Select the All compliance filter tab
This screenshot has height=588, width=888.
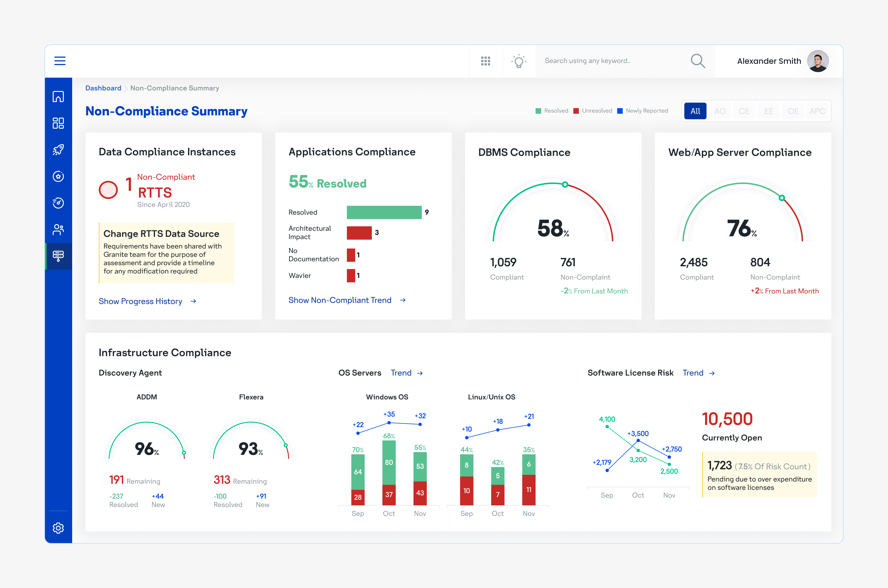[695, 111]
